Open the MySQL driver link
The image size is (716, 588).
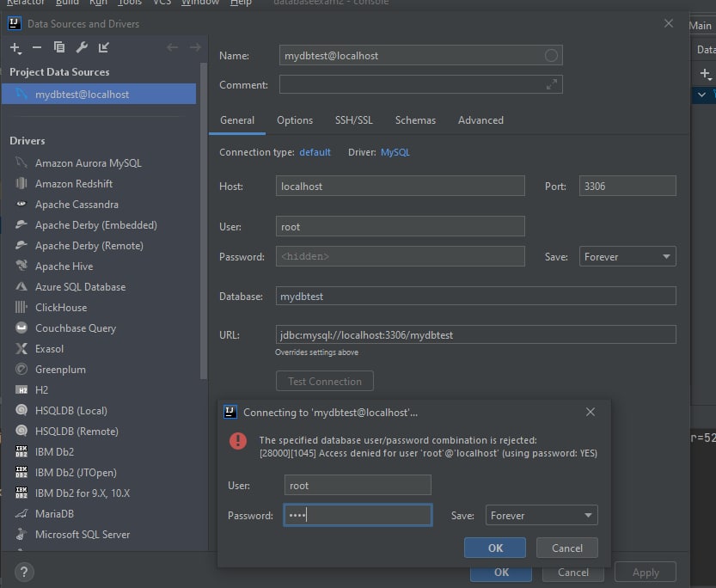click(x=395, y=152)
